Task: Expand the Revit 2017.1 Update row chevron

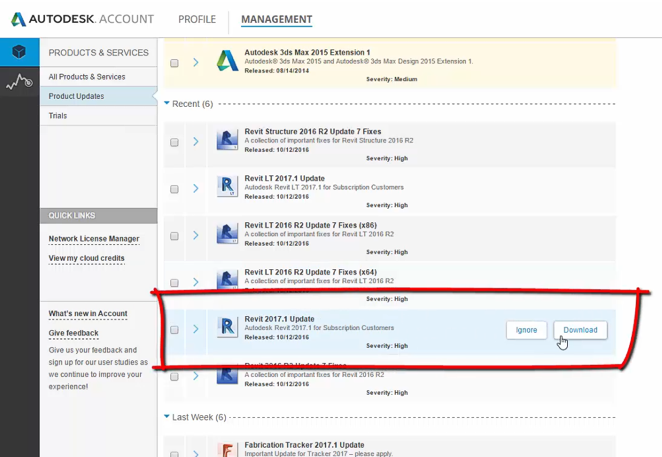Action: click(196, 329)
